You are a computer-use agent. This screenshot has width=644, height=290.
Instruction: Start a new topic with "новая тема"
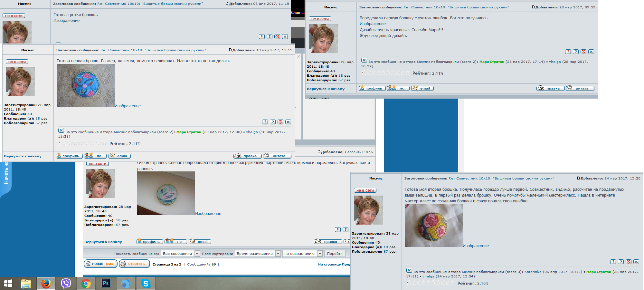pos(100,264)
